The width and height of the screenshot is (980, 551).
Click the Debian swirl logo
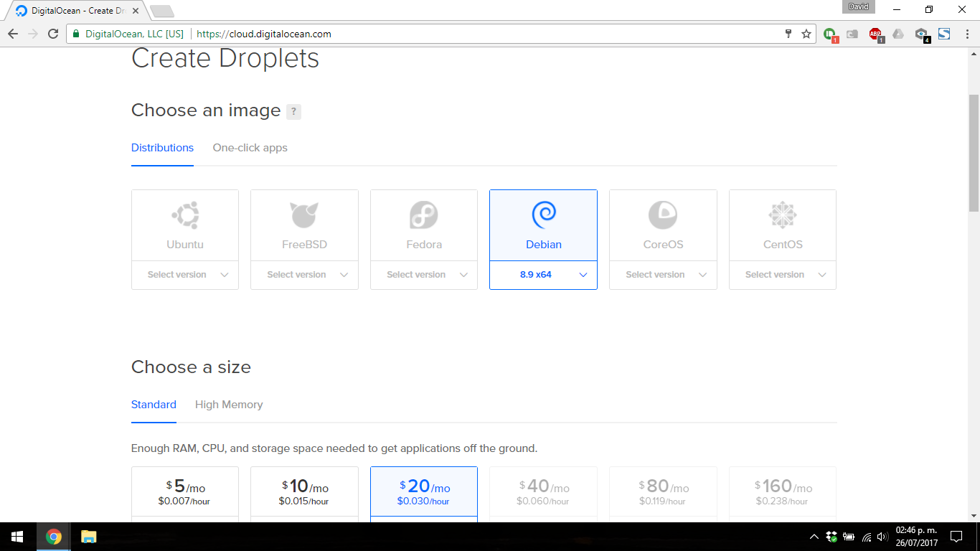click(543, 215)
